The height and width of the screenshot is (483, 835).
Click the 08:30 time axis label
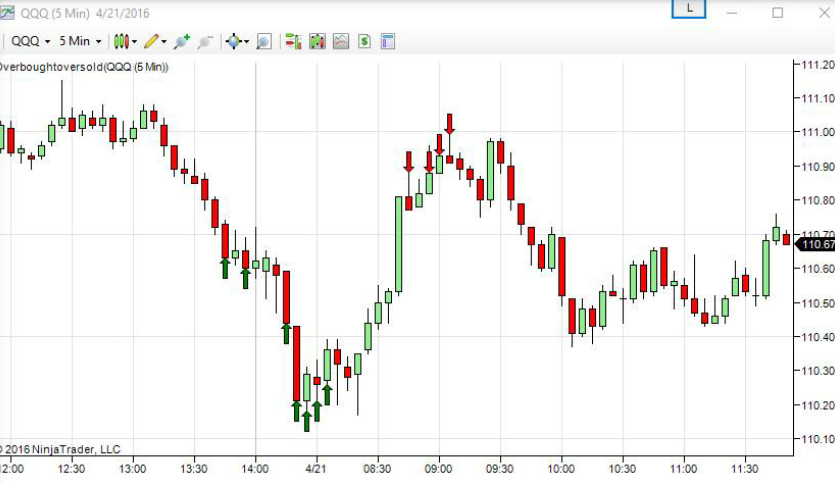point(377,469)
